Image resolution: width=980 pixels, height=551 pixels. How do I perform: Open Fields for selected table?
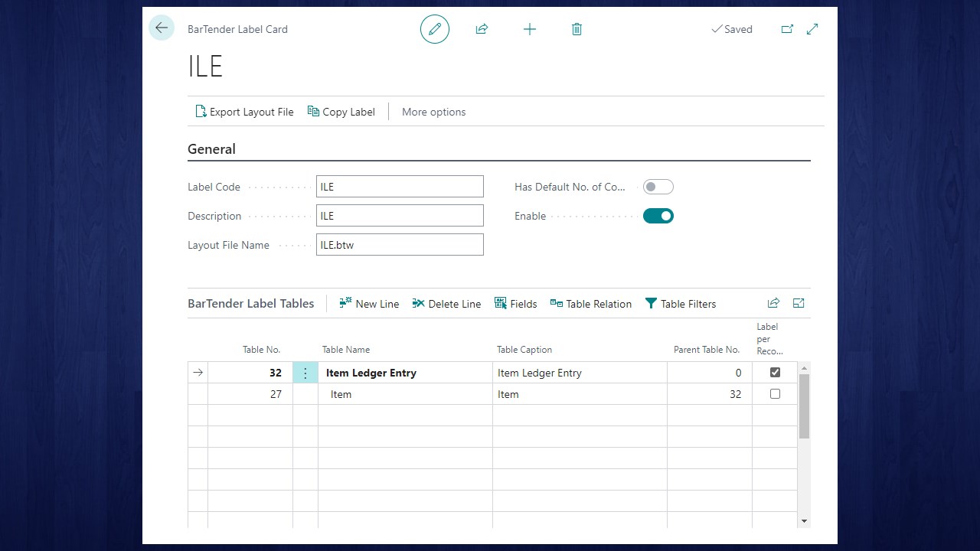pos(516,304)
